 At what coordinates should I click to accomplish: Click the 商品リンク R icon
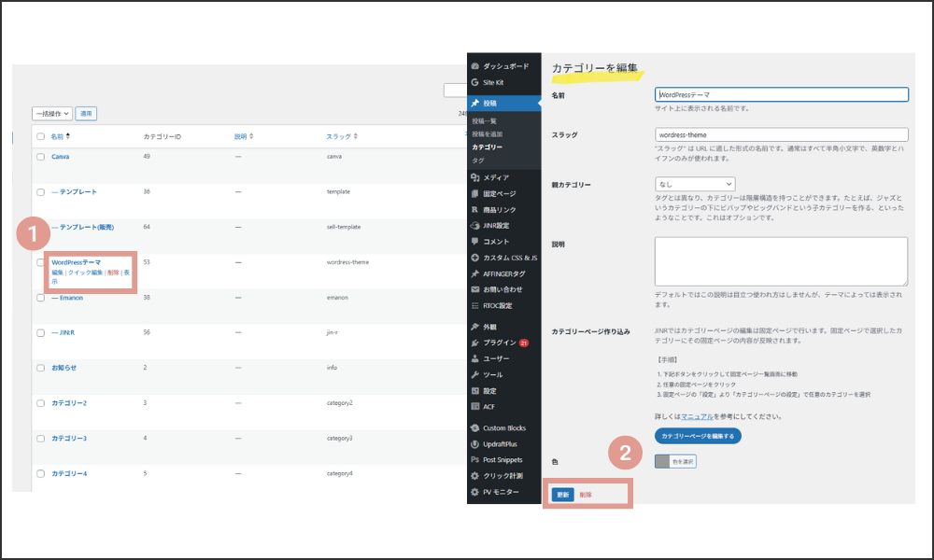[x=474, y=209]
